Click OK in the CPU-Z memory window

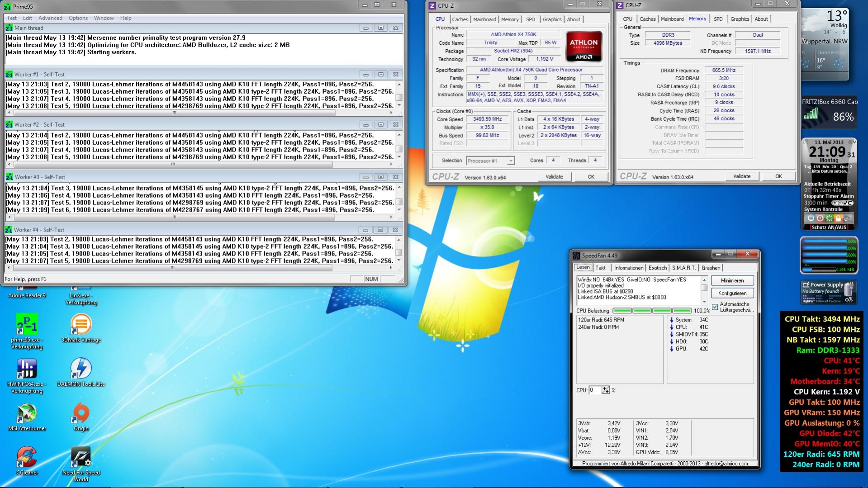click(778, 176)
